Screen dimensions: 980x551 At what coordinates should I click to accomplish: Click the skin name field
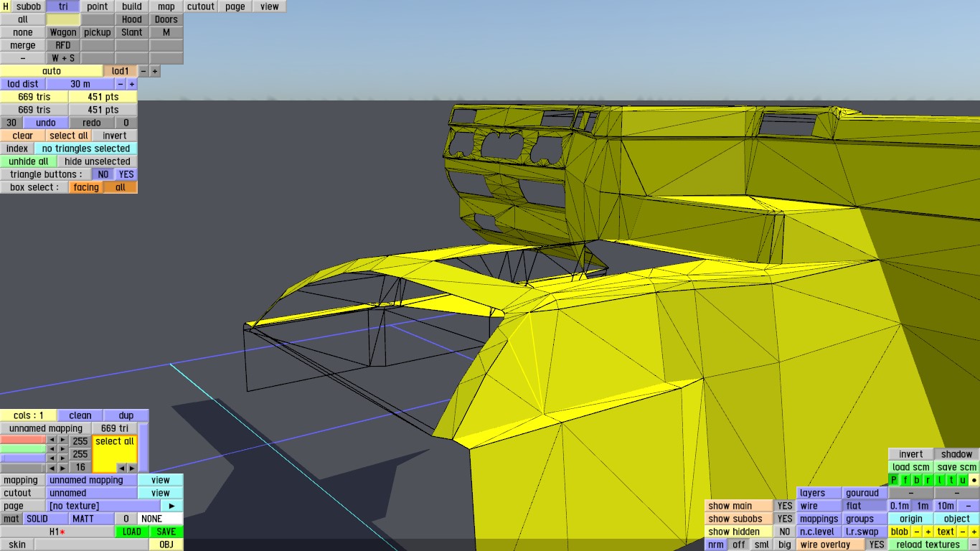(x=92, y=545)
